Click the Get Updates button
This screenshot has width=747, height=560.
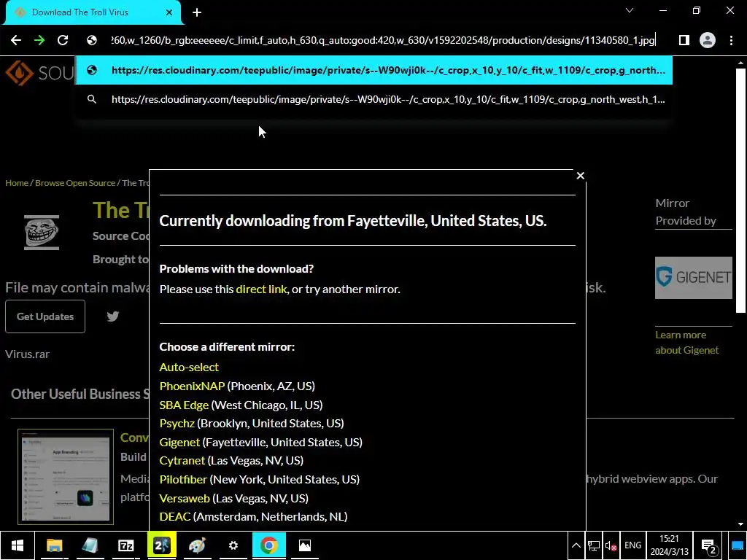pos(45,316)
